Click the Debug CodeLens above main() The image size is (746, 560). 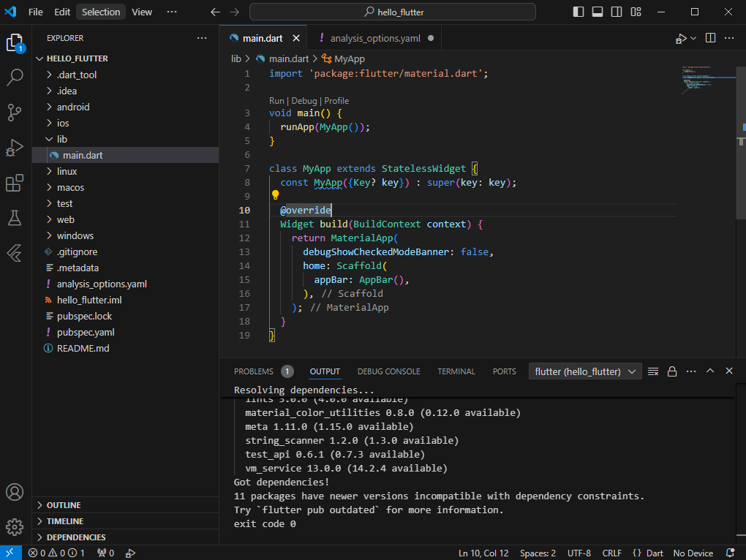point(304,101)
